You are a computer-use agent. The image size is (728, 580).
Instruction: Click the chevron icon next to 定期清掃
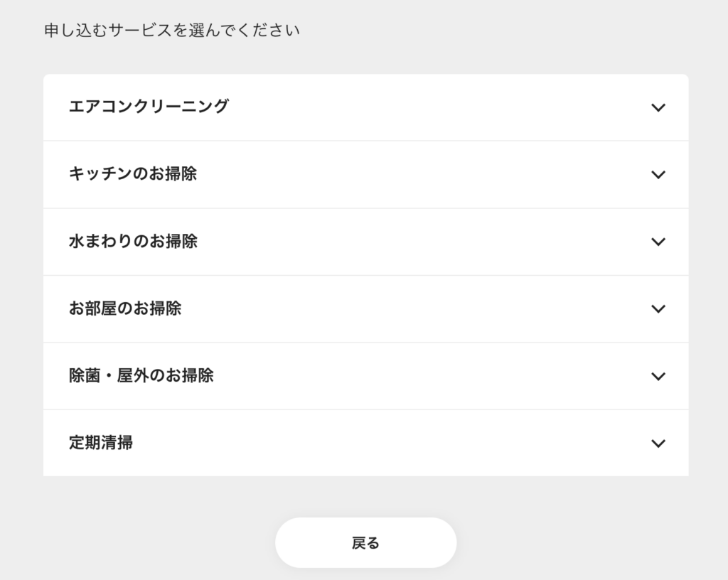click(x=658, y=444)
